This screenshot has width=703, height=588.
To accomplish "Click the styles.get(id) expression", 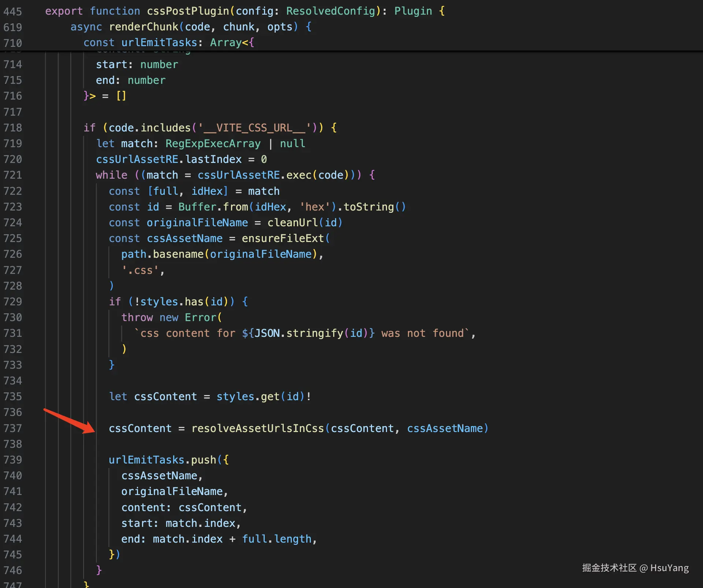I will click(x=260, y=397).
